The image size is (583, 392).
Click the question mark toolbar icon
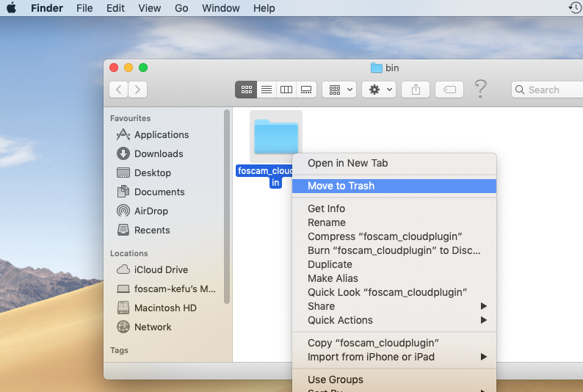tap(480, 89)
